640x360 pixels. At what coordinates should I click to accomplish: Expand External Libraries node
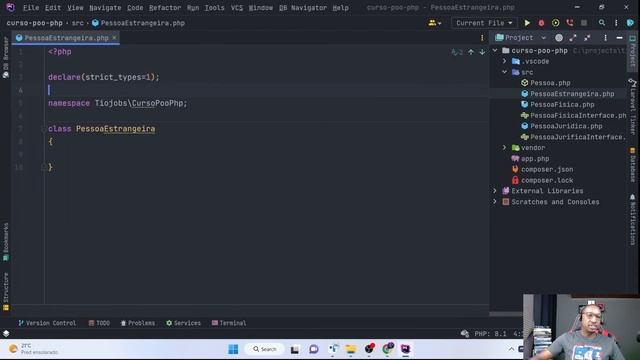pyautogui.click(x=495, y=191)
